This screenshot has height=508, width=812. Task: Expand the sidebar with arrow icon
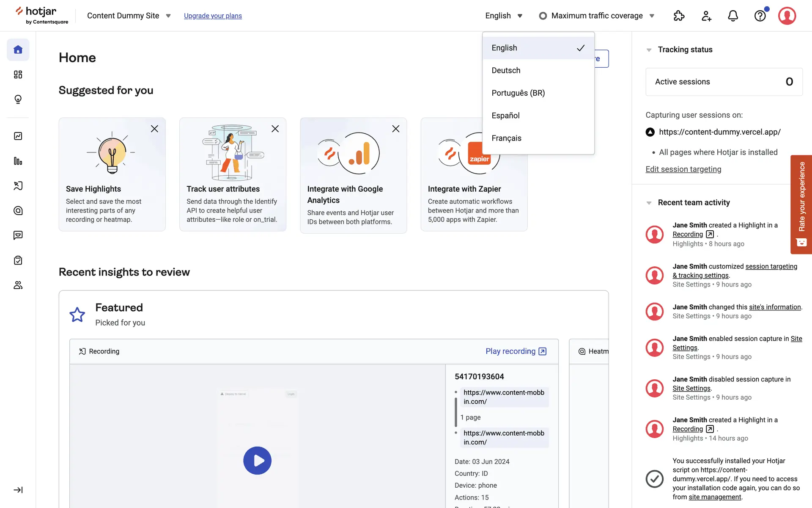[18, 490]
